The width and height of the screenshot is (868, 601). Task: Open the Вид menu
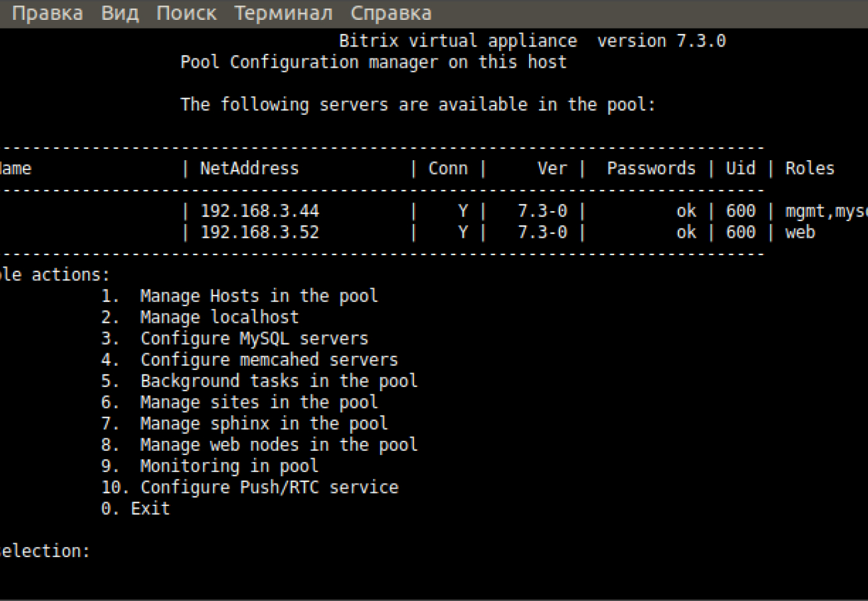pyautogui.click(x=120, y=13)
